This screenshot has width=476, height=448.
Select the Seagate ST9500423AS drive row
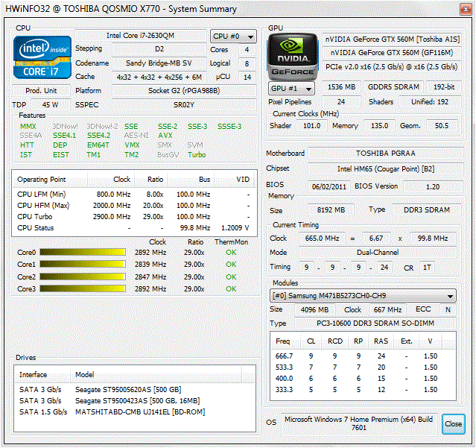(x=135, y=401)
